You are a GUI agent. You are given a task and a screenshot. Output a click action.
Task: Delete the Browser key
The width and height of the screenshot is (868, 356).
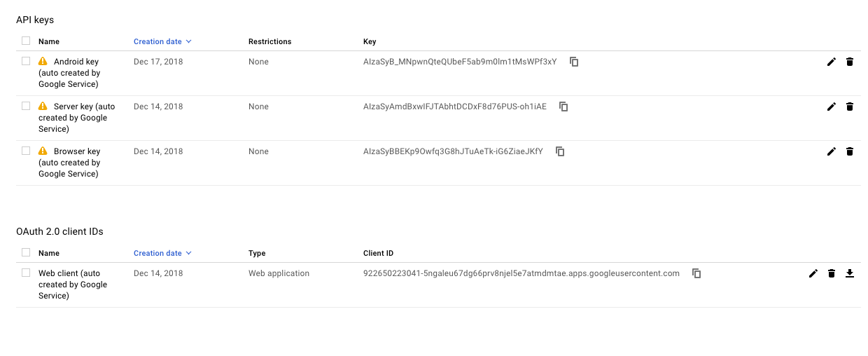pyautogui.click(x=850, y=151)
